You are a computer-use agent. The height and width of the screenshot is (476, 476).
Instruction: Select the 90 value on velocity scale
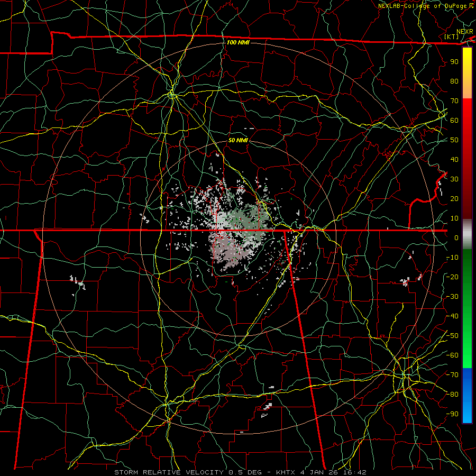[454, 62]
